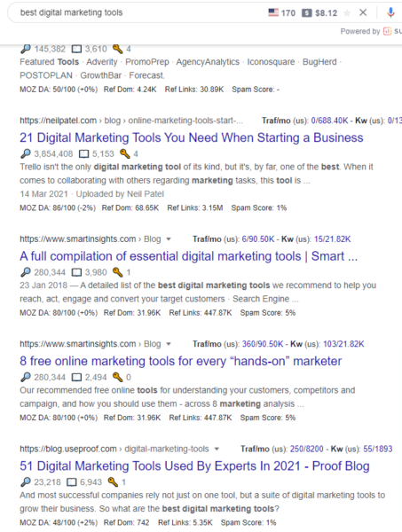Open '8 free online marketing tools' result

coord(181,361)
